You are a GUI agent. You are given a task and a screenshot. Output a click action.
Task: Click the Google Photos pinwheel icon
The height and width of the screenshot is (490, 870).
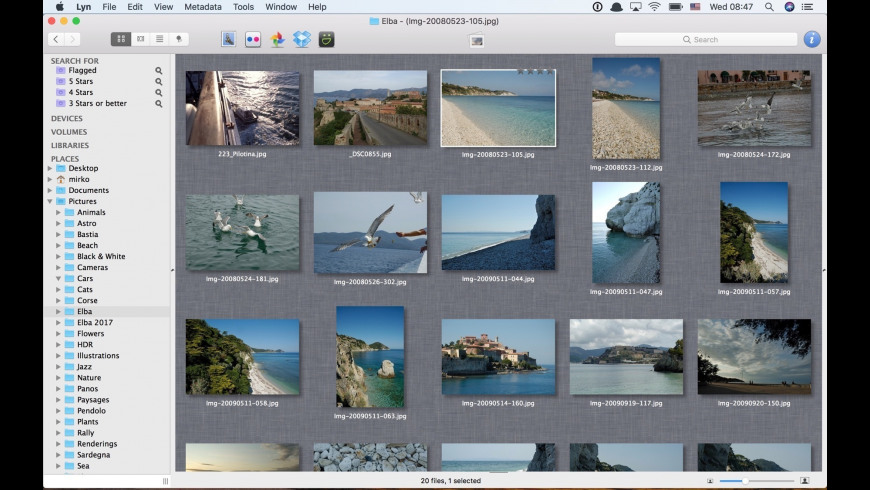[x=278, y=39]
